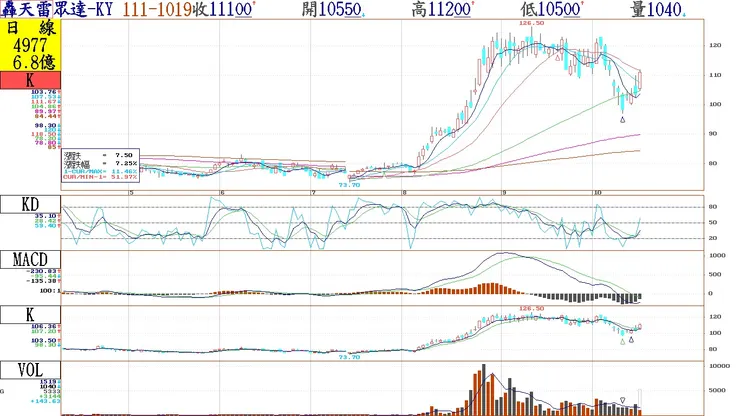Screen dimensions: 740x416
Task: Click the 106.36 value under lower K label
Action: (43, 326)
